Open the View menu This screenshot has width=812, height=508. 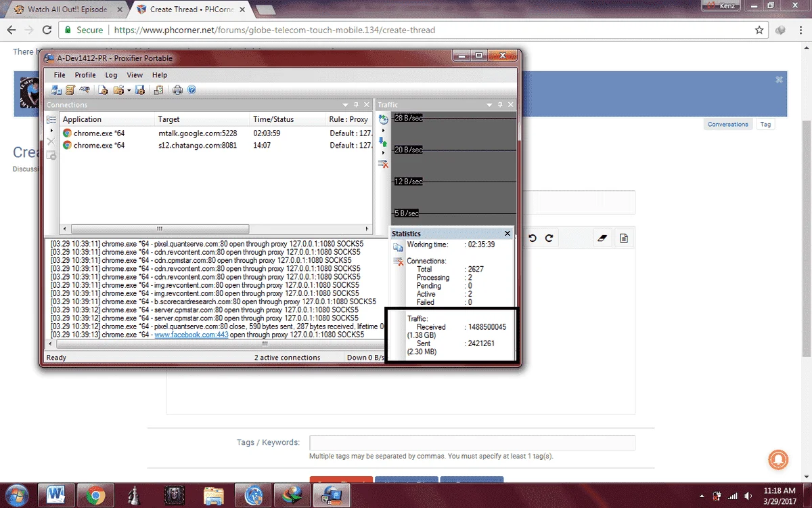pyautogui.click(x=135, y=75)
